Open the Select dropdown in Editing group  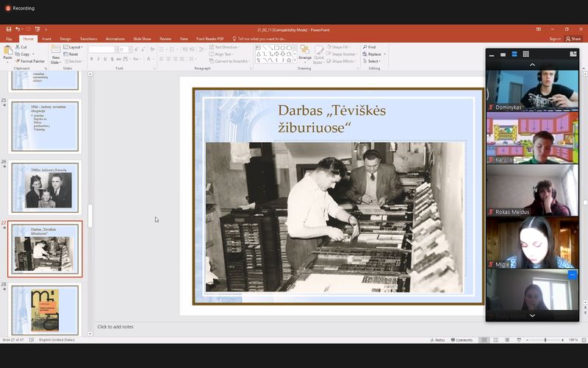(373, 61)
